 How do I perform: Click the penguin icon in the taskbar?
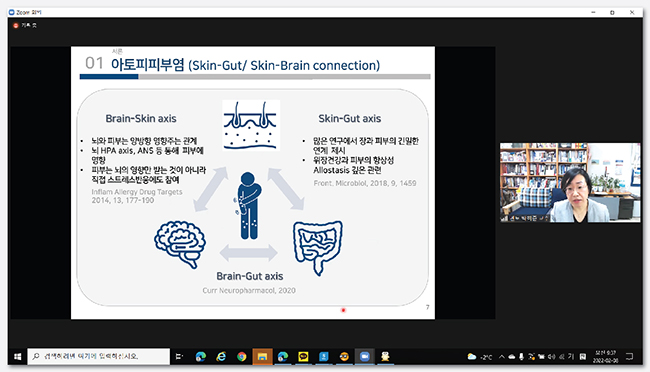point(385,357)
